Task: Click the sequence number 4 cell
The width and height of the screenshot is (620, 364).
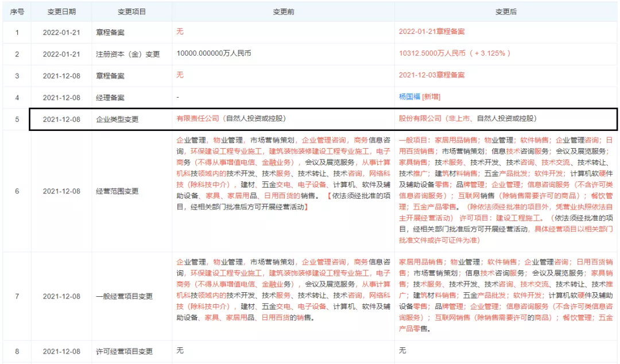Action: [17, 98]
